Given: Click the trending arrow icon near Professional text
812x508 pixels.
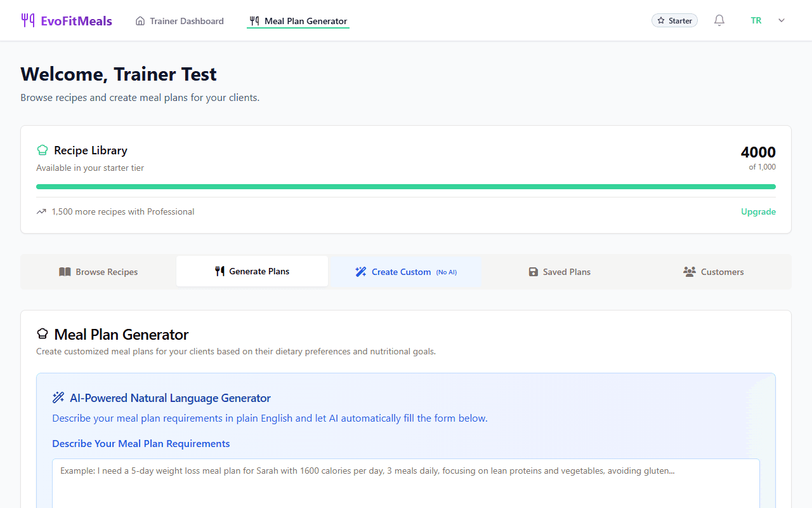Looking at the screenshot, I should [41, 211].
